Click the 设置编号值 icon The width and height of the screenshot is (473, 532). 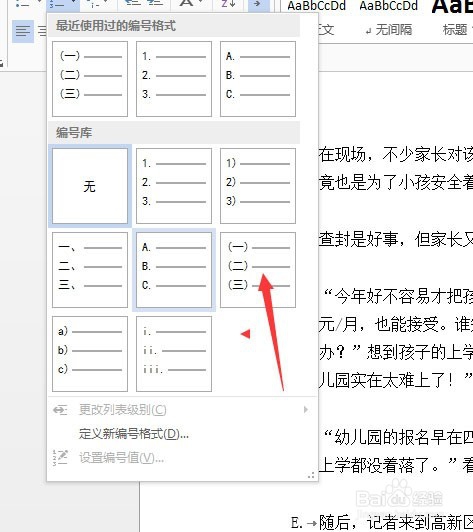coord(60,458)
